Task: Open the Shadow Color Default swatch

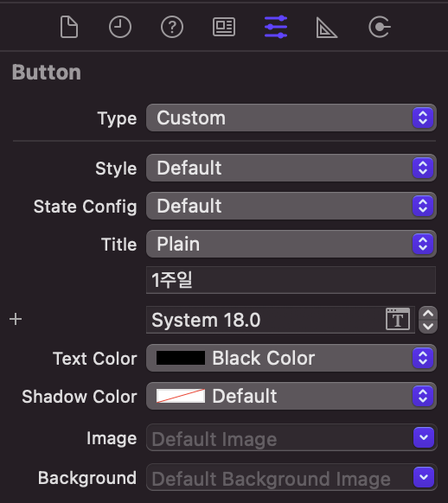Action: coord(181,396)
